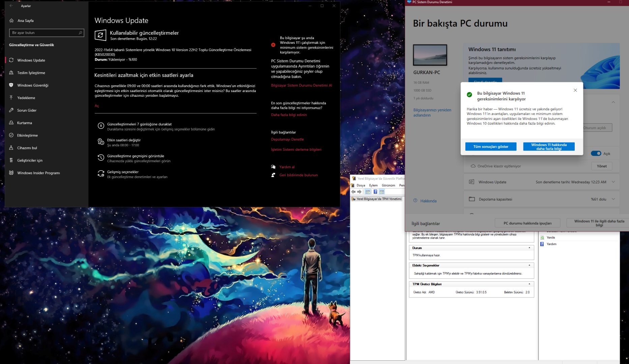Viewport: 629px width, 364px height.
Task: Click the forward arrow in TPM window toolbar
Action: point(360,192)
